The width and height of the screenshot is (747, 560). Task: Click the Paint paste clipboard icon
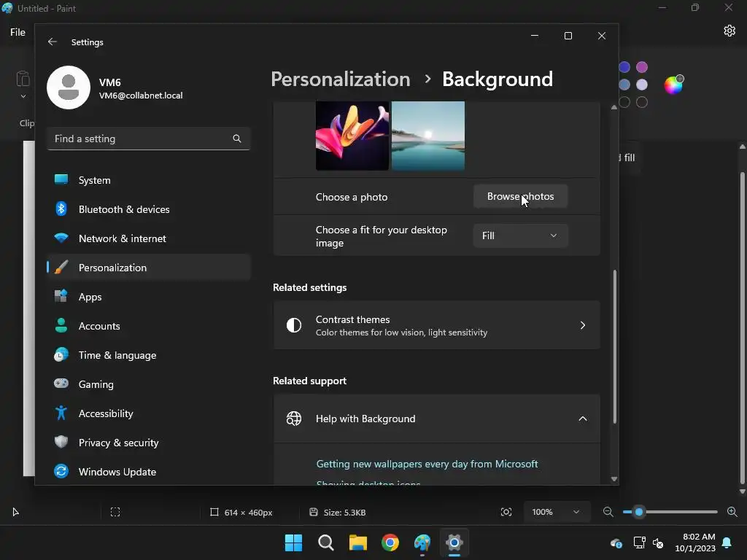click(x=23, y=79)
